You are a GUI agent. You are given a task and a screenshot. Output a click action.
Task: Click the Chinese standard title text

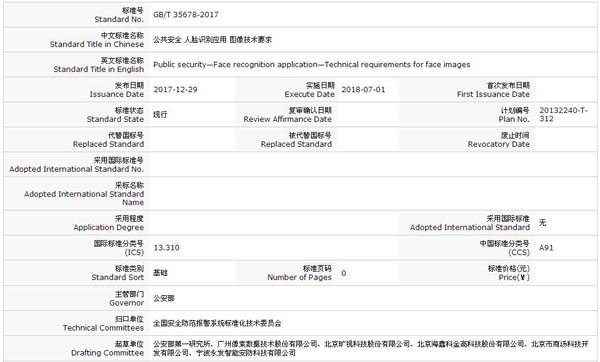pos(212,39)
